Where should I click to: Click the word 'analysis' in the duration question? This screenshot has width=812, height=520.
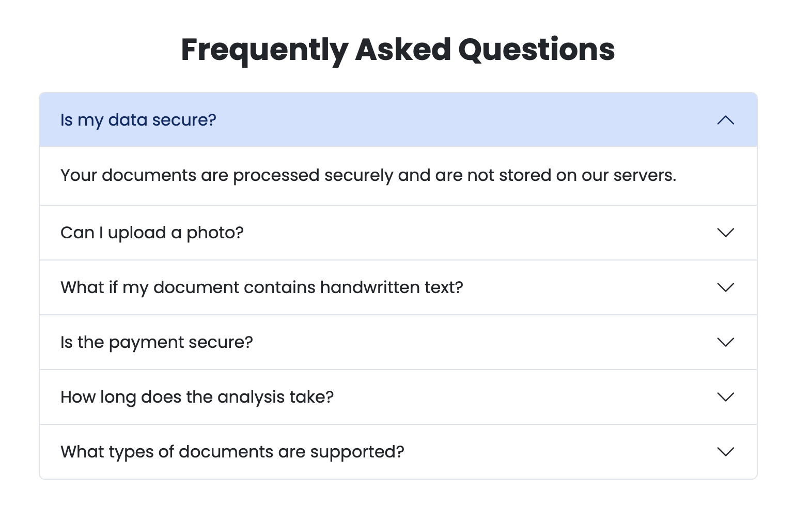(x=251, y=397)
